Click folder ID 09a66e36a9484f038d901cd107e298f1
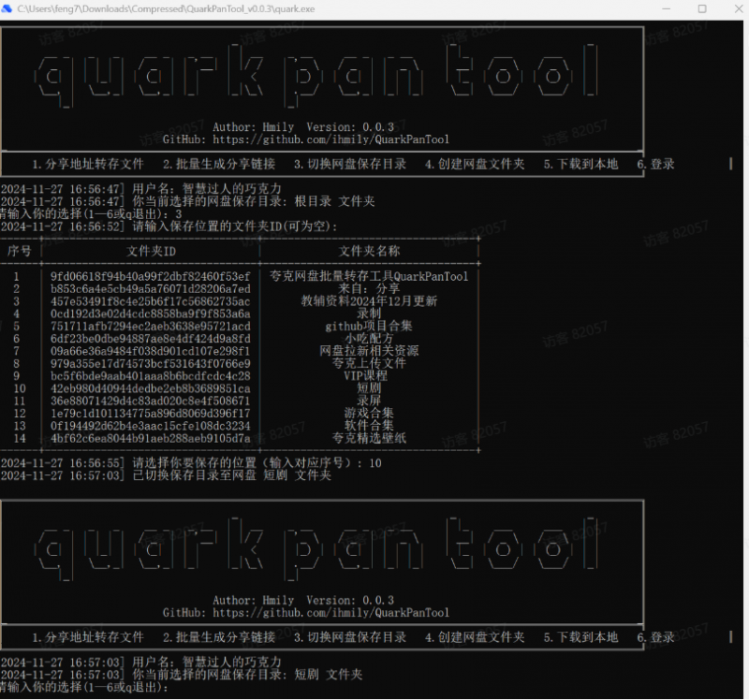 click(x=151, y=351)
